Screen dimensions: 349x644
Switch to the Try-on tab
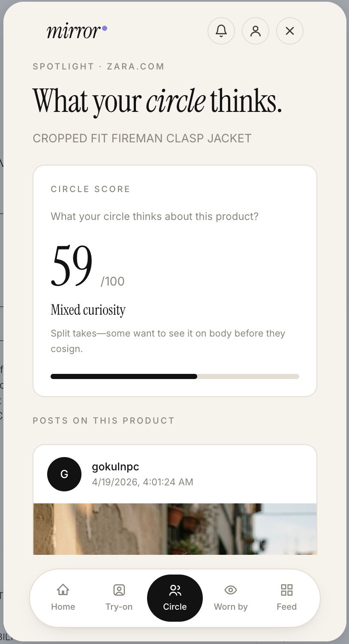(x=119, y=598)
